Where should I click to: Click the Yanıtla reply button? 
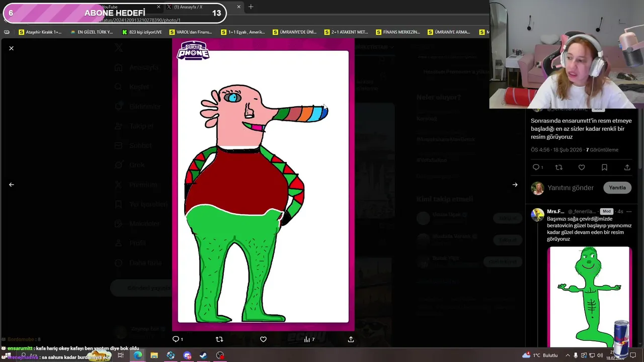coord(617,188)
